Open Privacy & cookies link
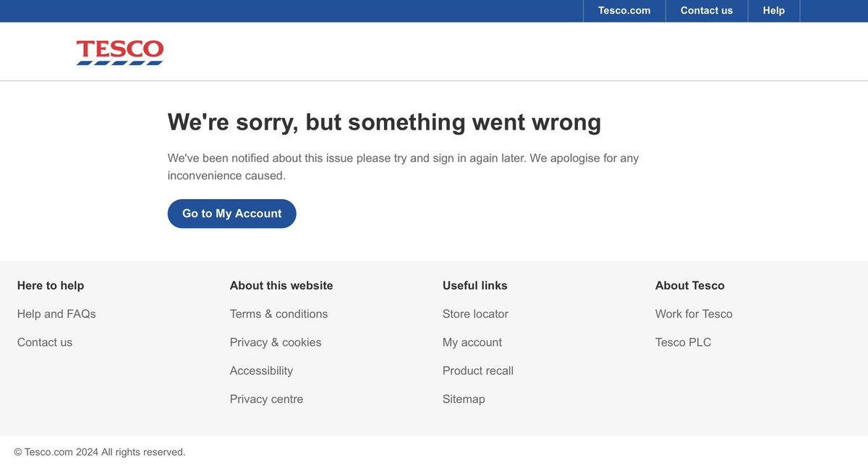The width and height of the screenshot is (868, 474). click(276, 342)
